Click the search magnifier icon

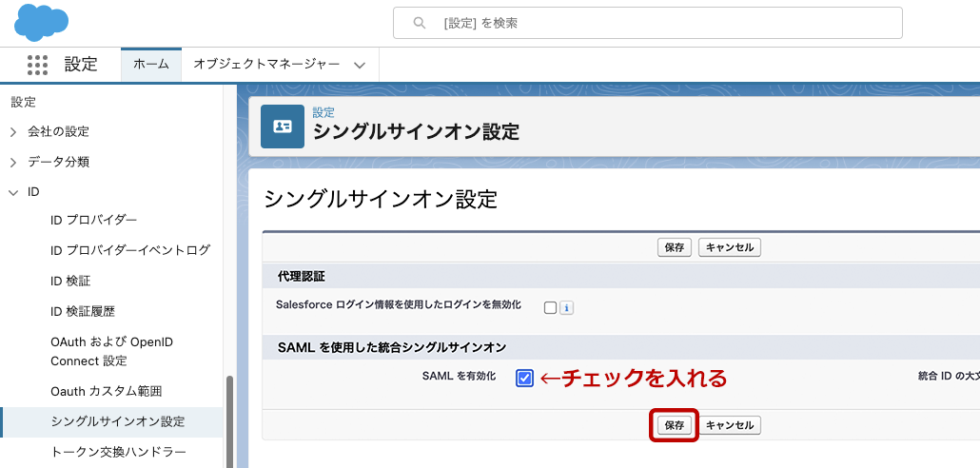[419, 23]
